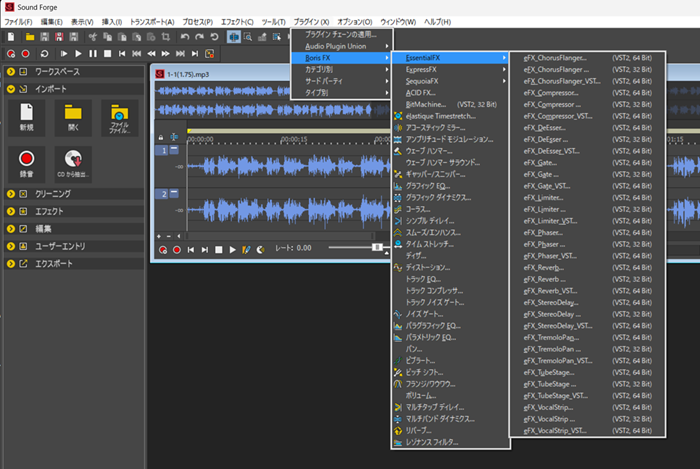700x469 pixels.
Task: Click the main toolbar's Rewind button
Action: tap(151, 54)
